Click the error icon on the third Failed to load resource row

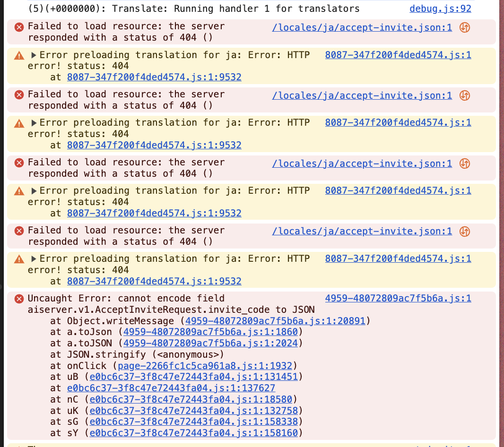pos(19,163)
